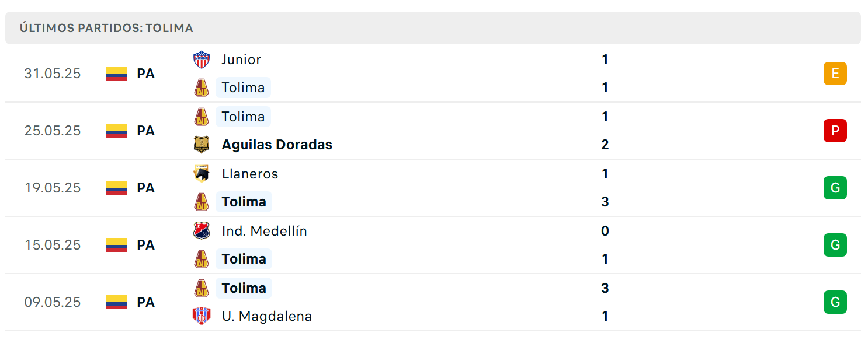Open match dated 15.05.25
Screen dimensions: 868x343
433,245
